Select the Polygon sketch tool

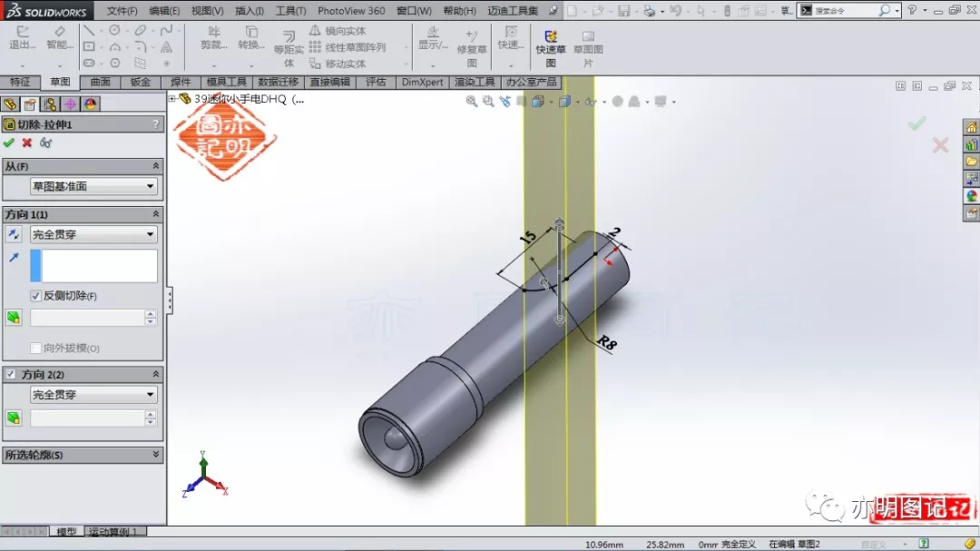pyautogui.click(x=114, y=64)
